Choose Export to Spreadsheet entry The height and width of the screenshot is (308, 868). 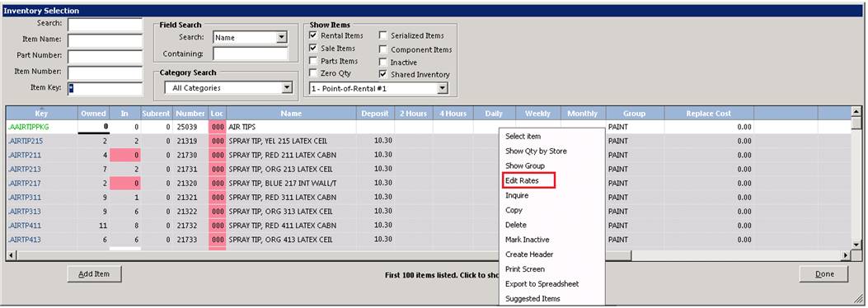coord(542,283)
